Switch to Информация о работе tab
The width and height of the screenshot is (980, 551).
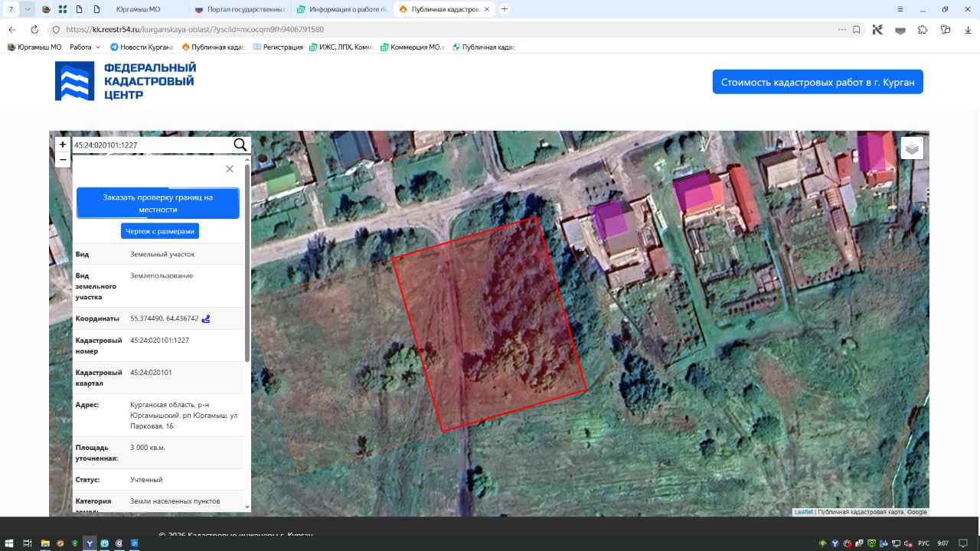point(342,9)
